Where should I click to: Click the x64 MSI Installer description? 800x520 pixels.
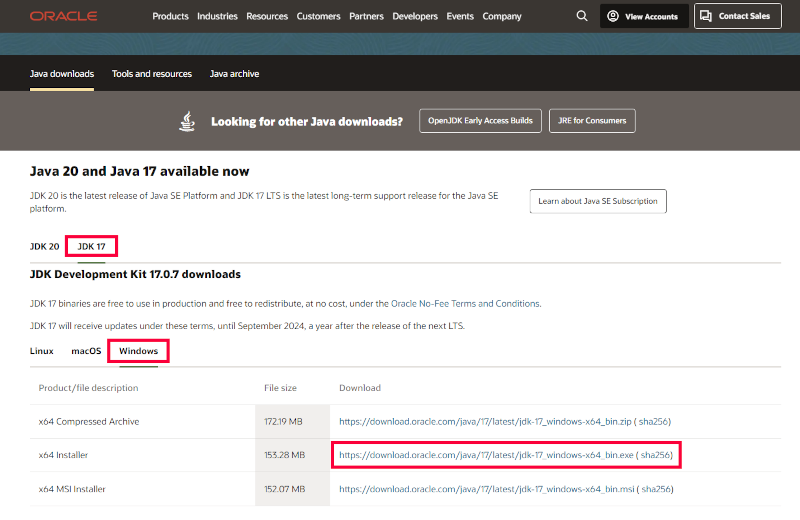coord(72,489)
